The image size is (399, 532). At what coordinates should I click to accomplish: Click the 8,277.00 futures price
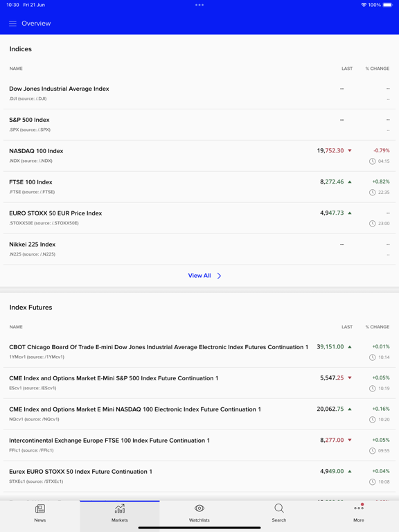[332, 440]
